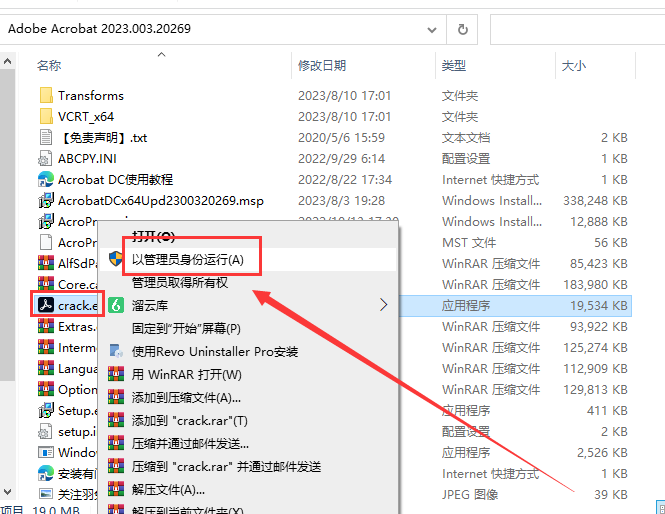Image resolution: width=665 pixels, height=514 pixels.
Task: Open the address bar history dropdown
Action: (x=432, y=30)
